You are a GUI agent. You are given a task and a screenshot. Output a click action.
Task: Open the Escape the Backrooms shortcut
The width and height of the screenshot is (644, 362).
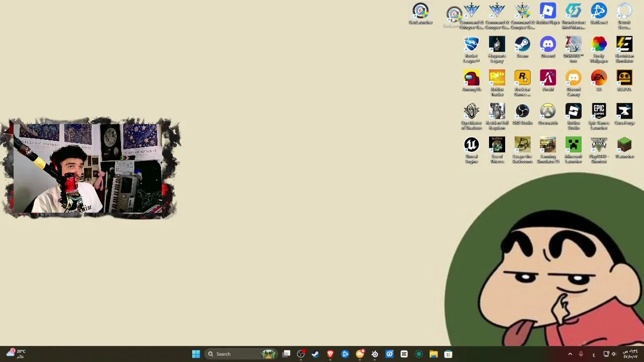point(522,150)
